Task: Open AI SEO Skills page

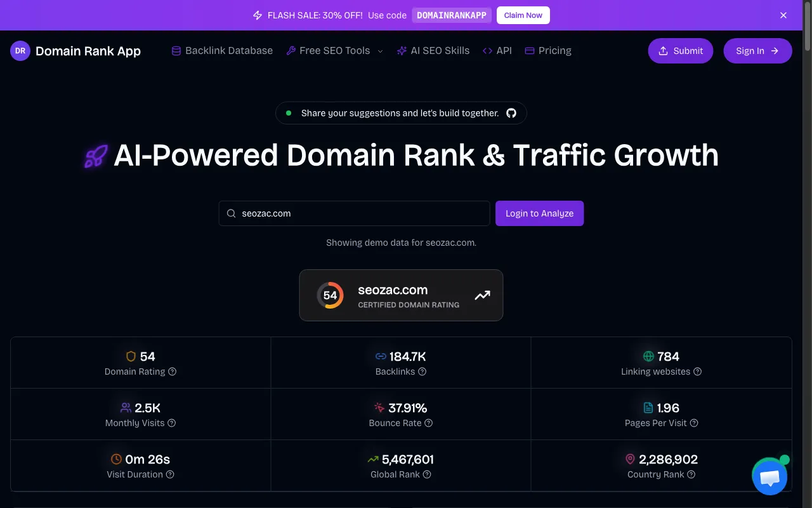Action: point(433,51)
